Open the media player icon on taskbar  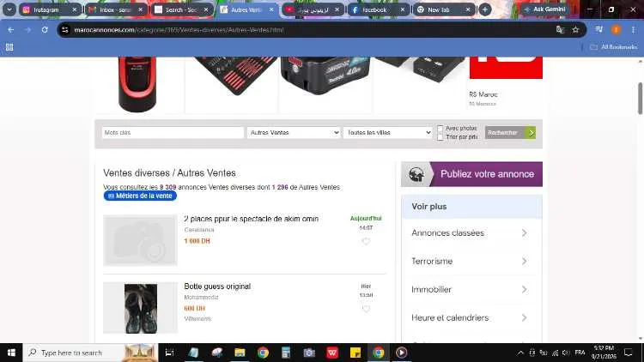coord(401,353)
